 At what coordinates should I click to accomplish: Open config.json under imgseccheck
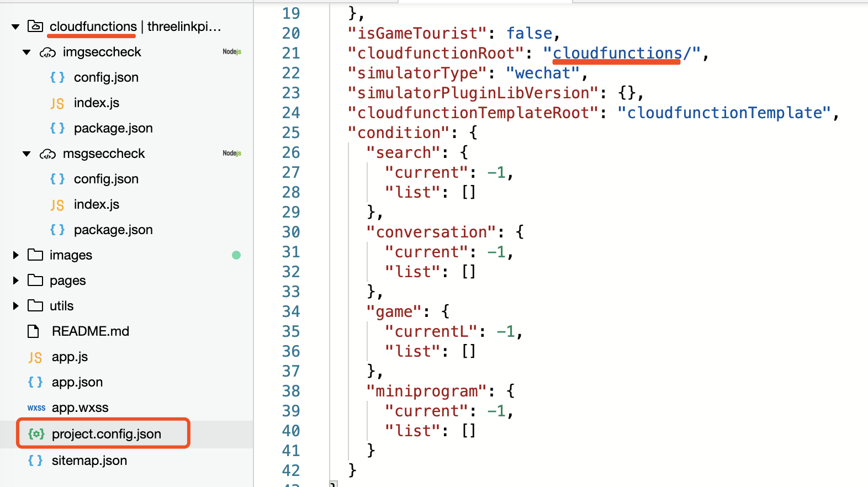click(106, 77)
